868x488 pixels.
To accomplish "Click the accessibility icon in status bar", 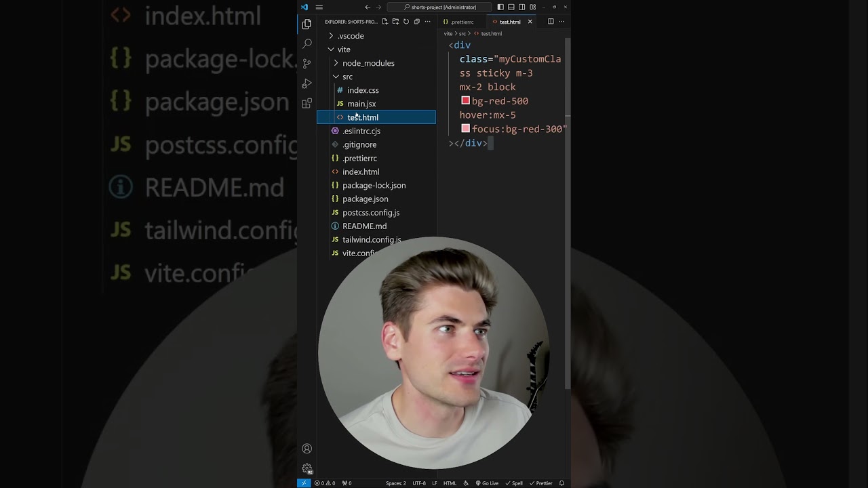I will (x=466, y=483).
